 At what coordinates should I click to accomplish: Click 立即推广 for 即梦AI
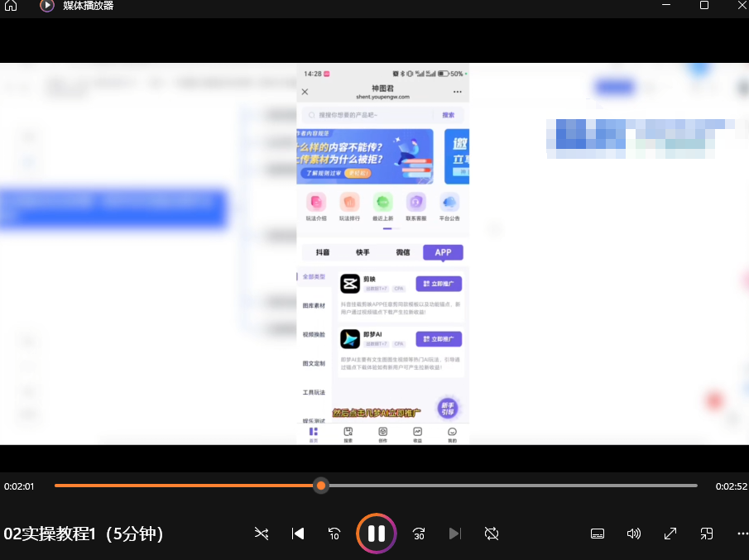pyautogui.click(x=439, y=339)
